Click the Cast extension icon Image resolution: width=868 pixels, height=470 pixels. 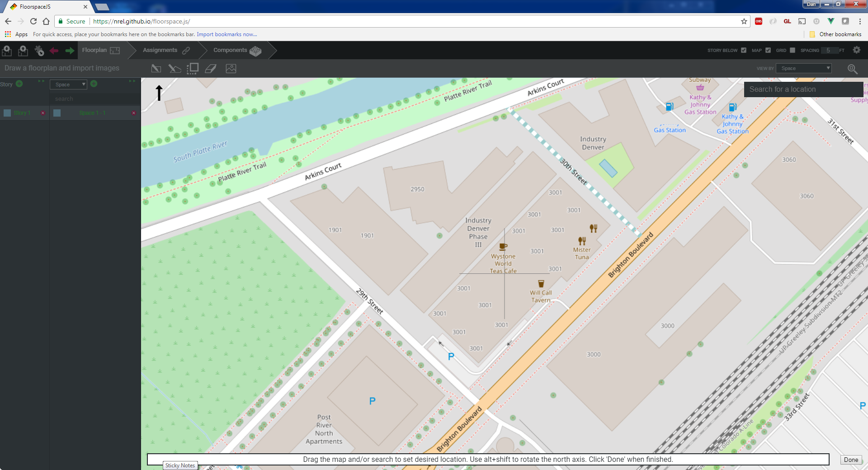tap(802, 21)
